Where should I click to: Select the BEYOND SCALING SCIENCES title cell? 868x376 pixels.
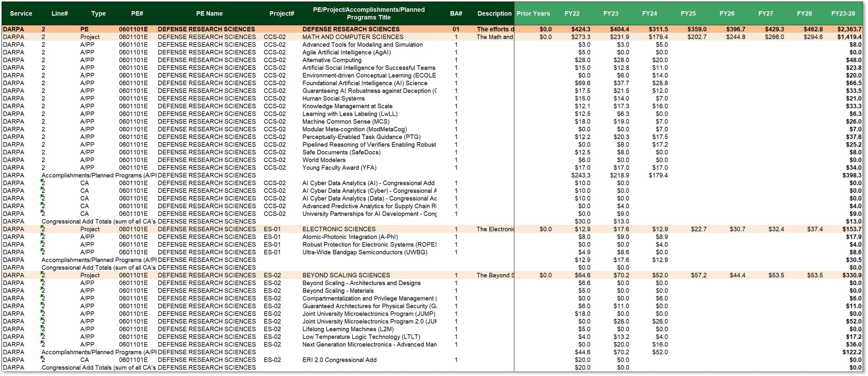(345, 275)
